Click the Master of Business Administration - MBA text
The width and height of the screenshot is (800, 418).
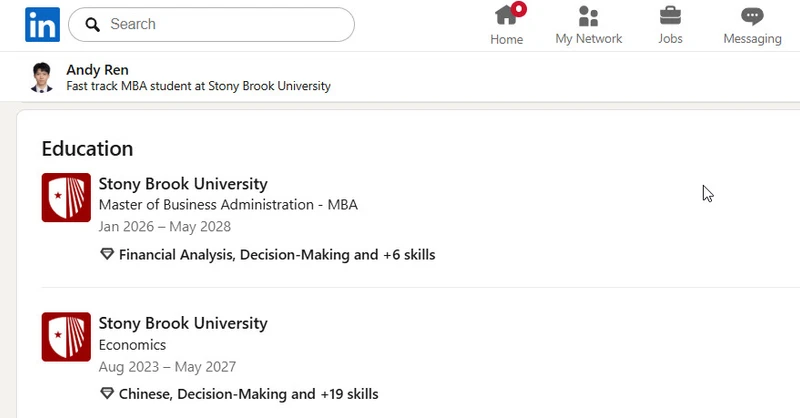(x=228, y=205)
